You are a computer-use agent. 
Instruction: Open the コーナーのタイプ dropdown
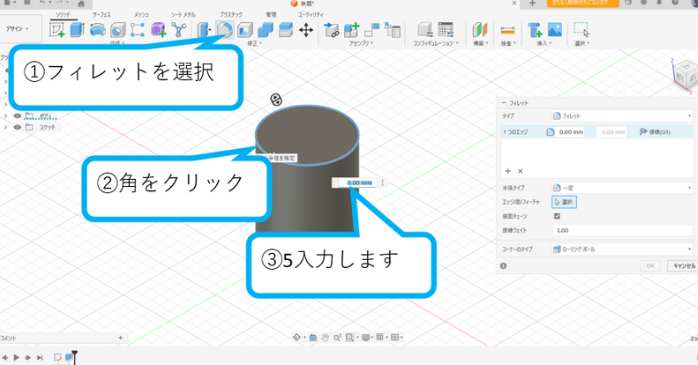(622, 249)
